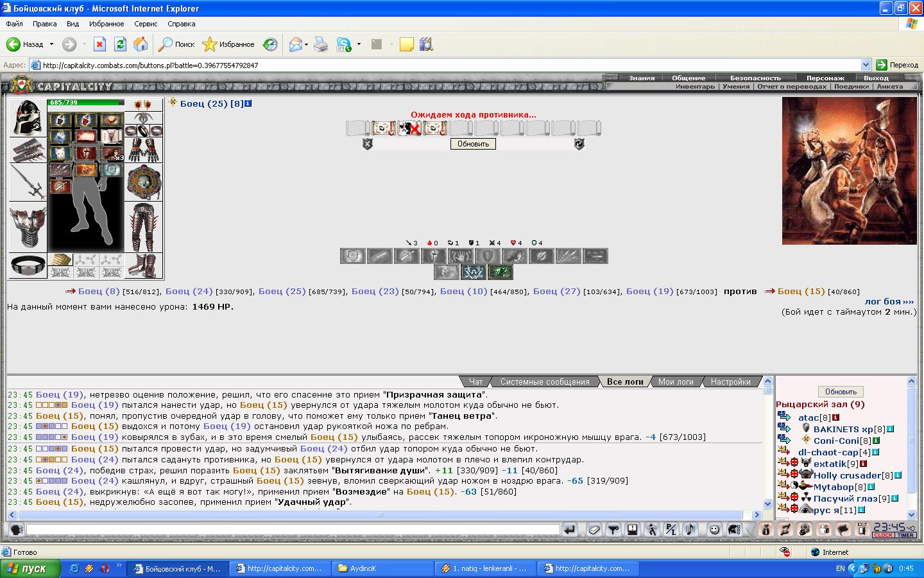Viewport: 924px width, 578px height.
Task: Select the equipped sword weapon
Action: point(28,182)
